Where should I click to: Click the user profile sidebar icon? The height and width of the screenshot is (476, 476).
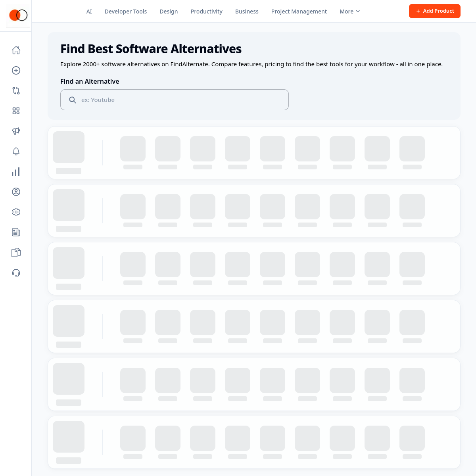[x=16, y=192]
